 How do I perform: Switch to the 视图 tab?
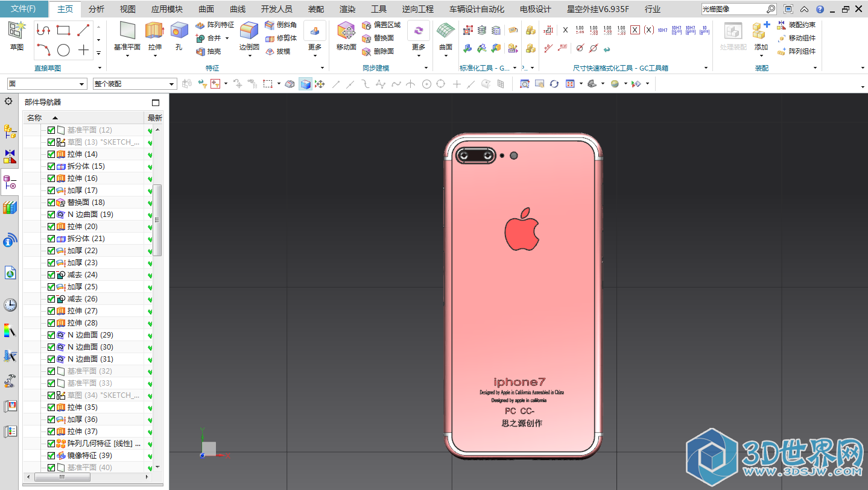pyautogui.click(x=128, y=9)
